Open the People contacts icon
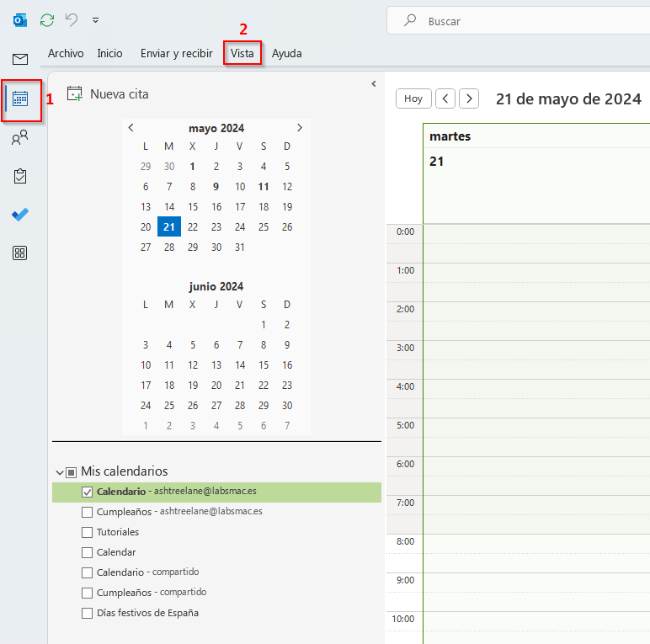This screenshot has width=650, height=644. pyautogui.click(x=20, y=138)
